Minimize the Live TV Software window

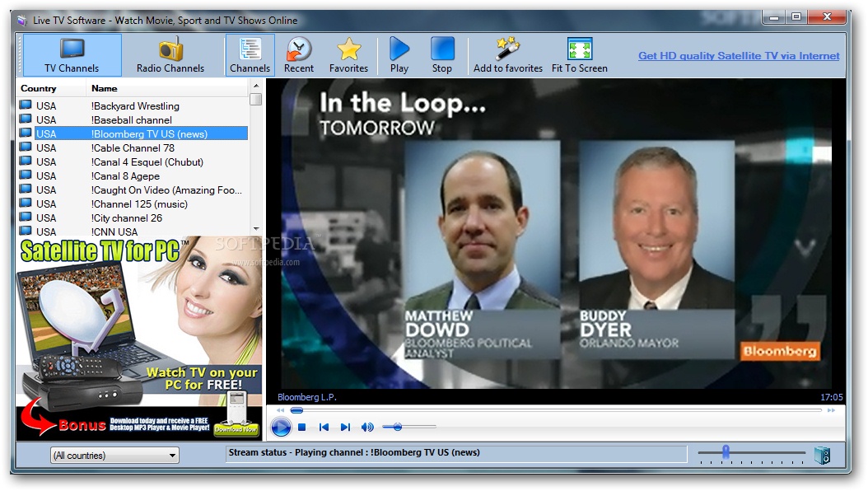(x=774, y=18)
